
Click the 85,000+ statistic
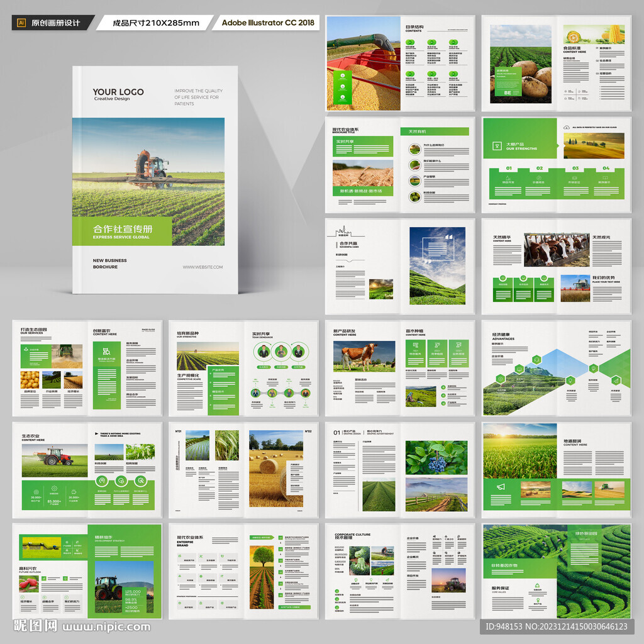coord(54,501)
